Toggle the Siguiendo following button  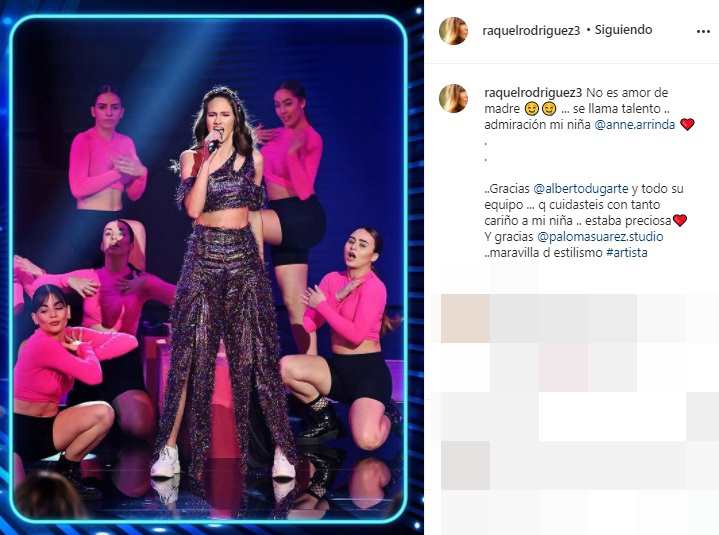pyautogui.click(x=623, y=30)
